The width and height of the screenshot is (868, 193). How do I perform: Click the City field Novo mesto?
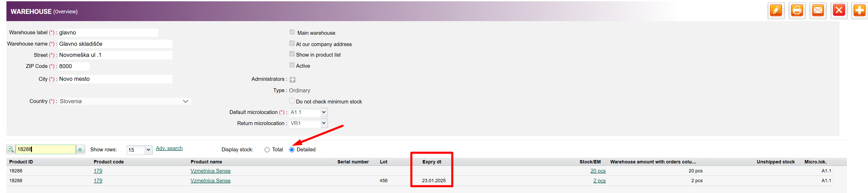[115, 79]
